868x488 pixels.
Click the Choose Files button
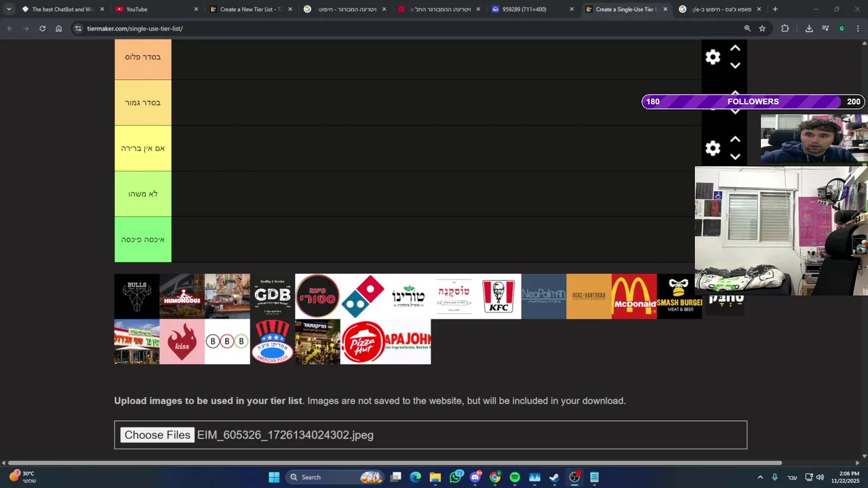tap(157, 435)
